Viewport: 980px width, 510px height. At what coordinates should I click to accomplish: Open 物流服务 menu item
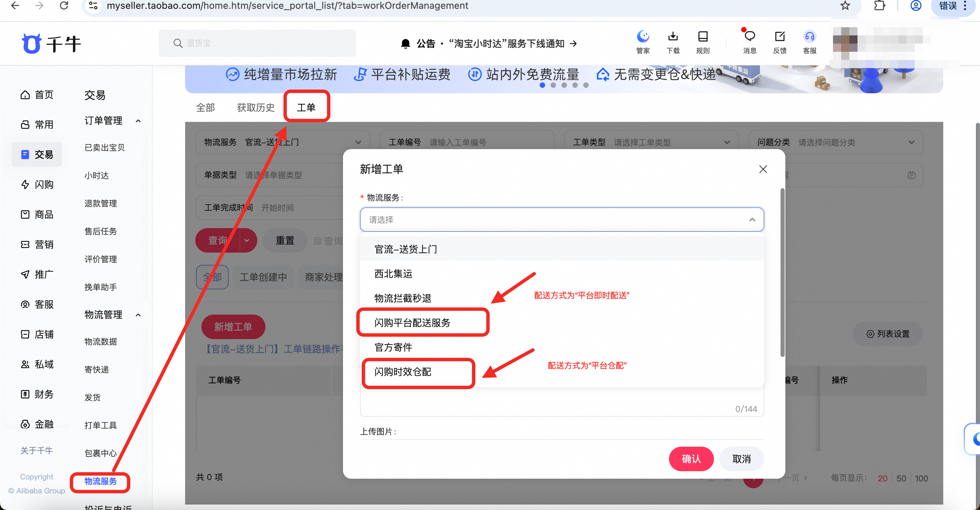100,481
